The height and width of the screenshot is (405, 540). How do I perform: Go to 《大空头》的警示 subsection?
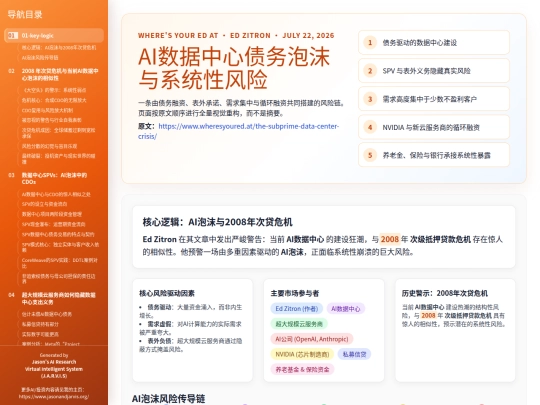(54, 90)
